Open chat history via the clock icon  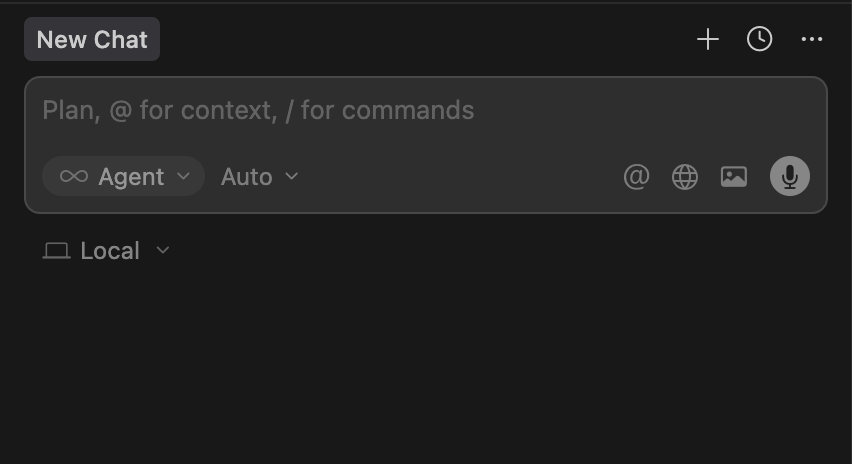point(760,39)
